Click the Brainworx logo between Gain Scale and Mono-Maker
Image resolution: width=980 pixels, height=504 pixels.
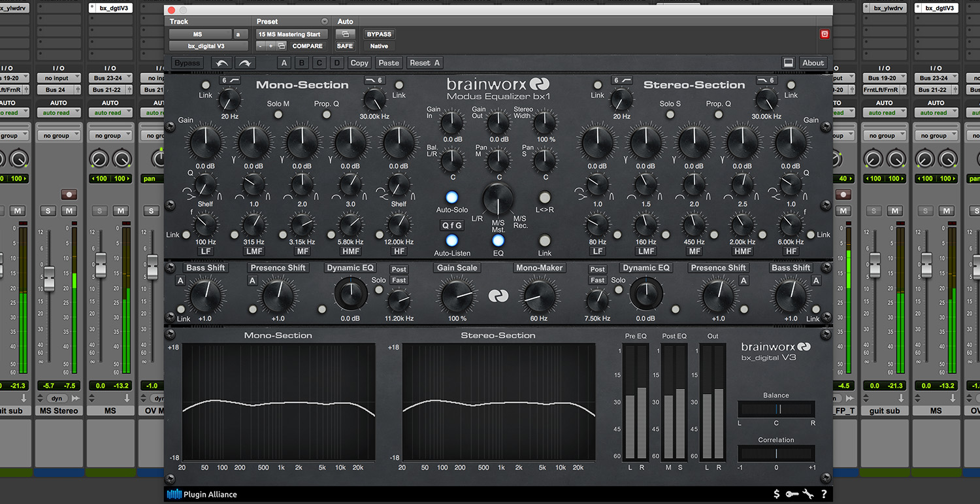coord(498,295)
